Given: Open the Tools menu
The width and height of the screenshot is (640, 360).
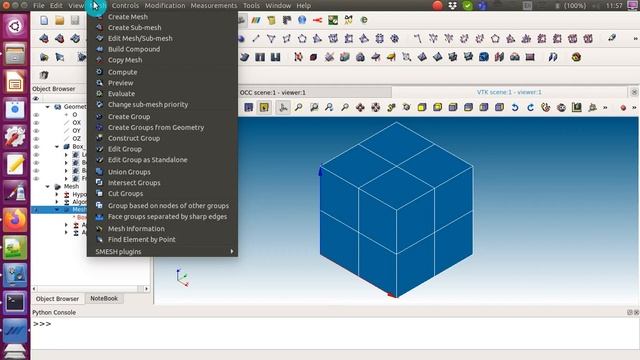Looking at the screenshot, I should tap(251, 6).
